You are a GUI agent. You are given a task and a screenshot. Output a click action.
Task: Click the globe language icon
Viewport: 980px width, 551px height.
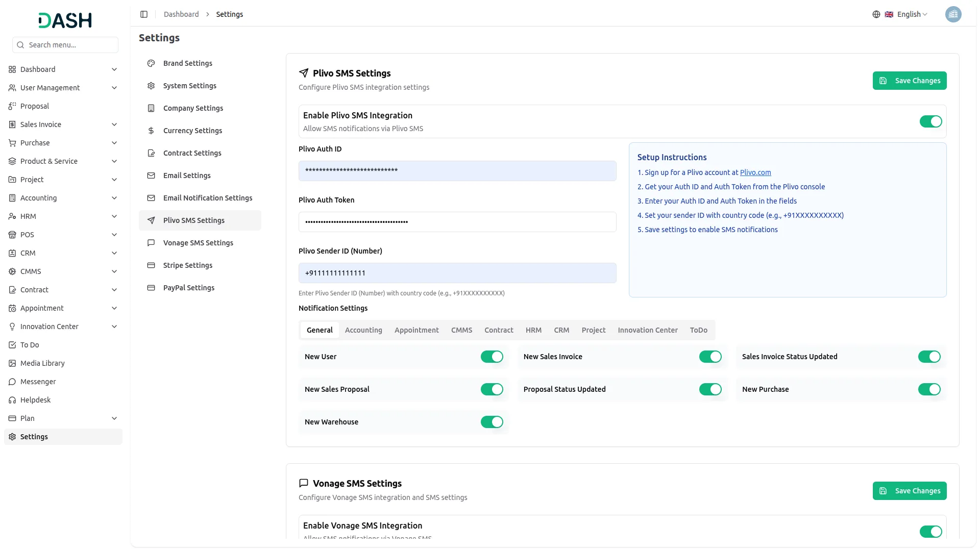(x=876, y=14)
